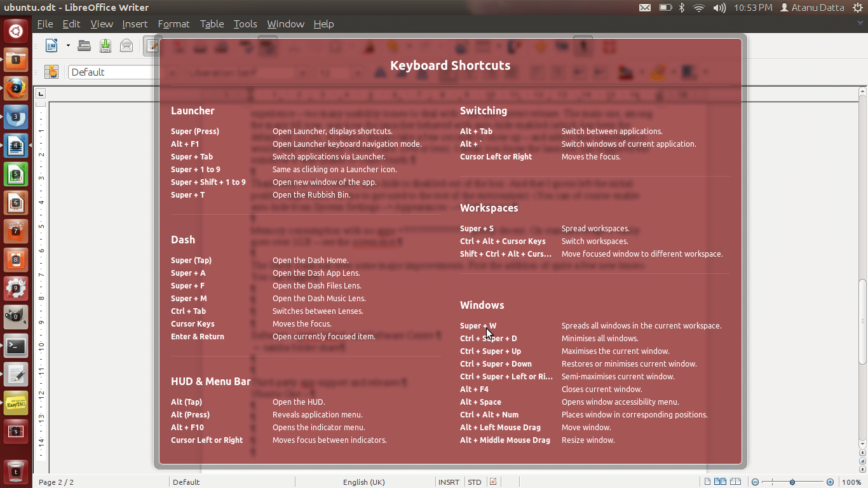Click the 'Spread workspaces.' description text

[x=595, y=229]
